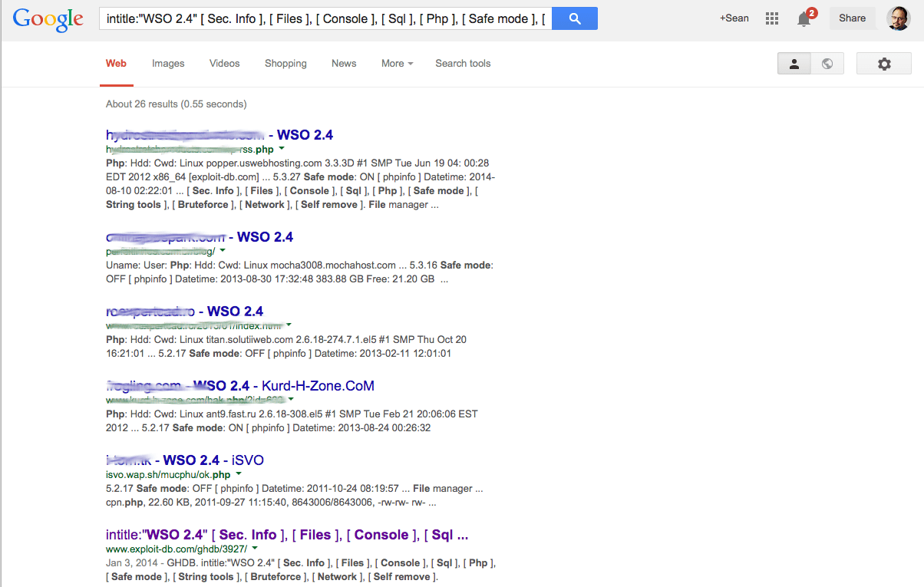Image resolution: width=924 pixels, height=587 pixels.
Task: Expand arrow beside exploit-db.com/ghdb/3927/ URL
Action: [255, 549]
